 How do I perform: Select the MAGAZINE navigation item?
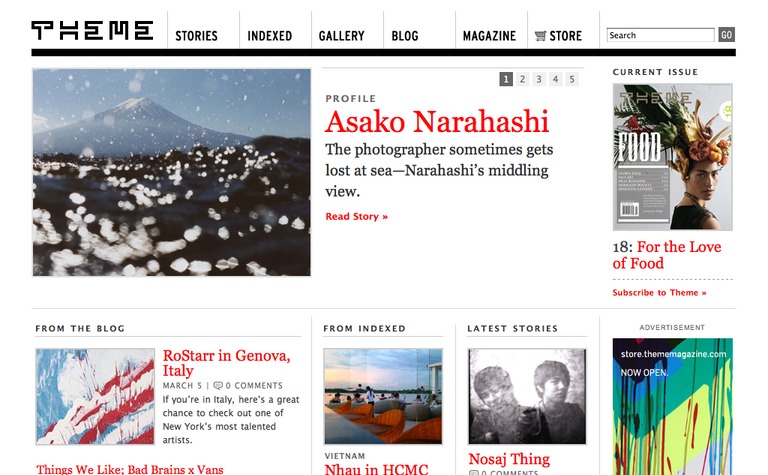[x=489, y=36]
